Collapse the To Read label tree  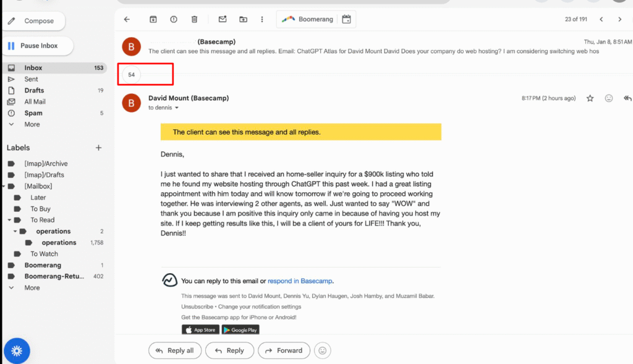(10, 220)
